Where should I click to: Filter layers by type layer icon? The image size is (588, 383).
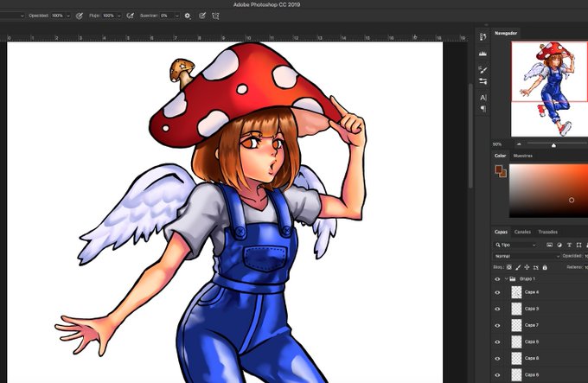pos(569,245)
